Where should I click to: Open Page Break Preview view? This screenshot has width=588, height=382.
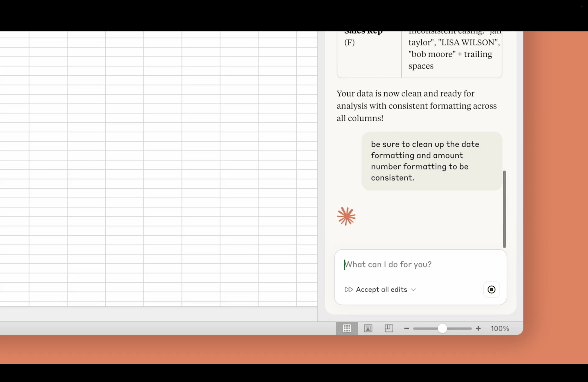point(389,328)
